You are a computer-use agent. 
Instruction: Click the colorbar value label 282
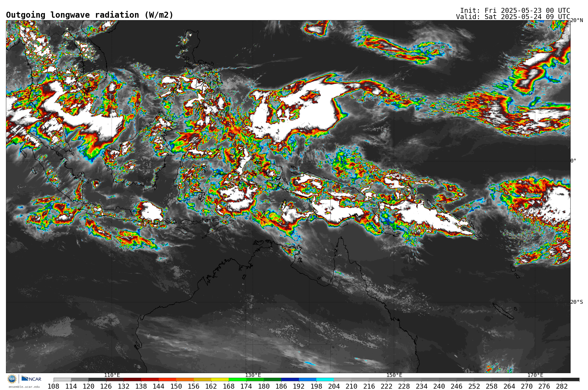(562, 386)
